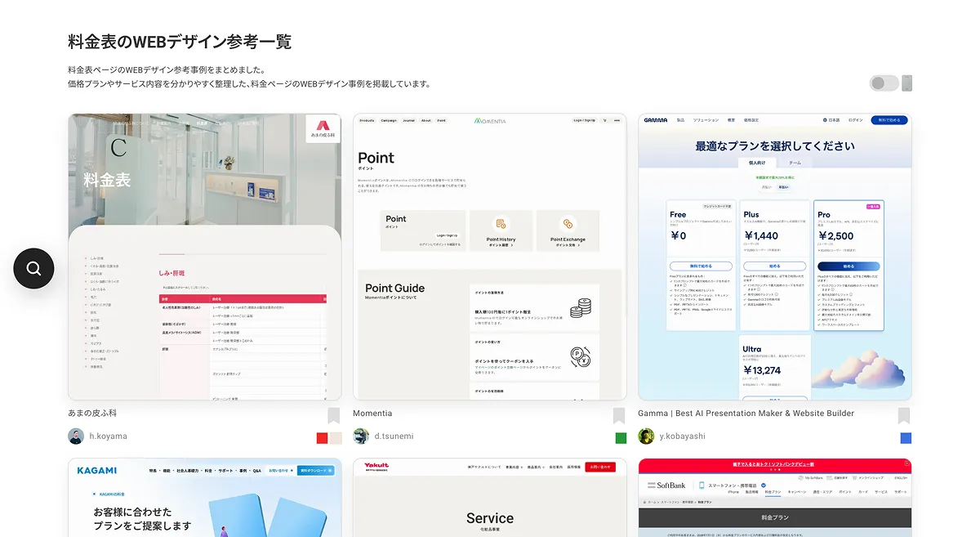Click h.koyama's avatar picture
The width and height of the screenshot is (980, 537).
76,436
